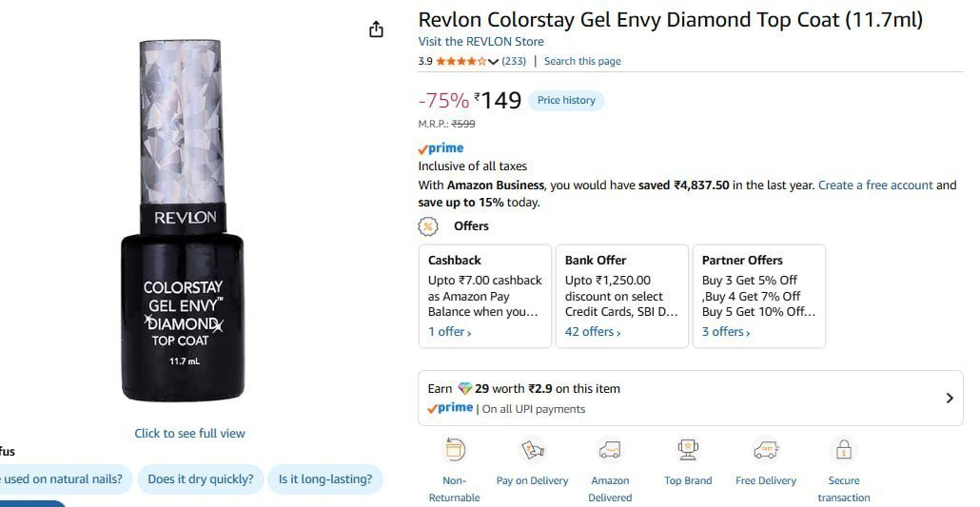Click the Top Brand trophy icon
Screen dimensions: 980x507
(x=688, y=450)
